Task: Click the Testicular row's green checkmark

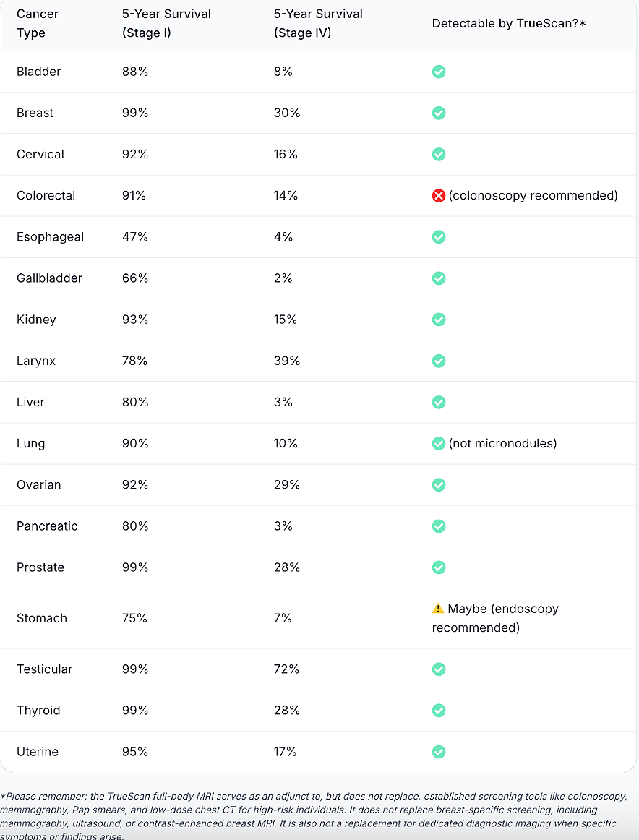Action: [439, 669]
